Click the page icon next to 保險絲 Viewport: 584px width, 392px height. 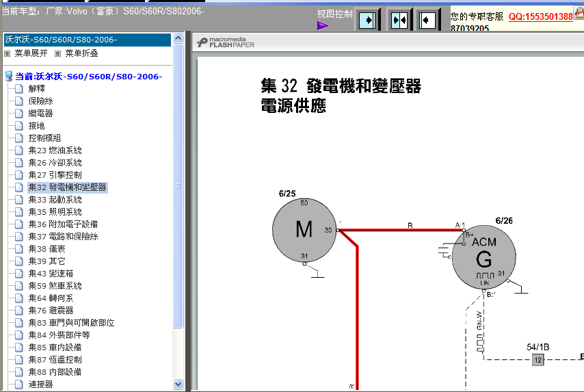point(19,101)
